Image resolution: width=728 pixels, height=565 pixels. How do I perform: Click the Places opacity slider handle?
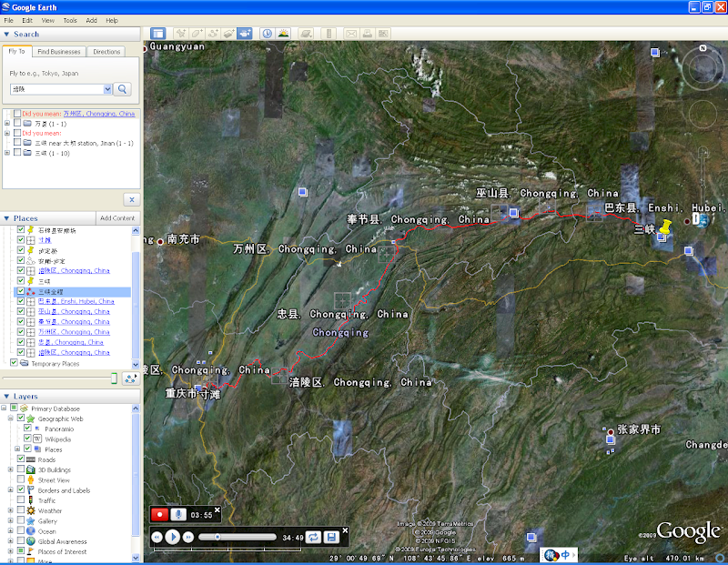pos(114,378)
